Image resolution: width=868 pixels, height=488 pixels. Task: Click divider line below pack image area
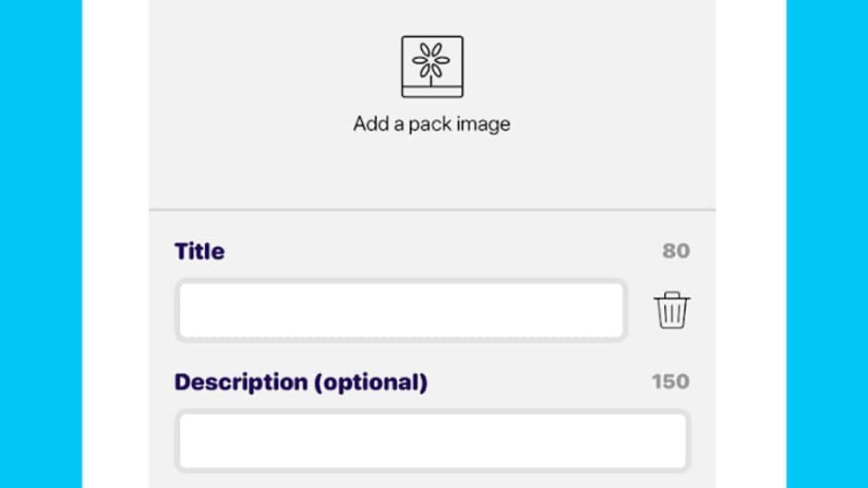(431, 209)
